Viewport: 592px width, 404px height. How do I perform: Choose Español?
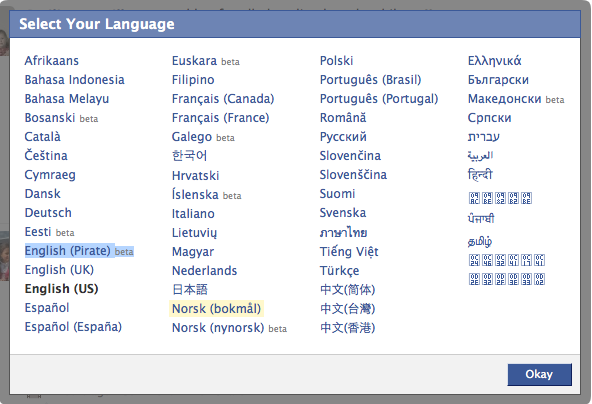pos(47,307)
